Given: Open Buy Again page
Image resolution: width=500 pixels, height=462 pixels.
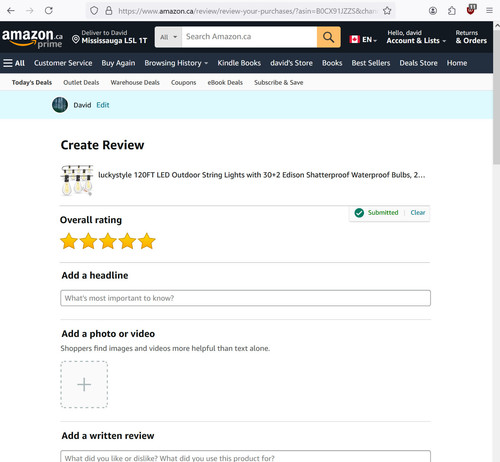Looking at the screenshot, I should click(118, 63).
